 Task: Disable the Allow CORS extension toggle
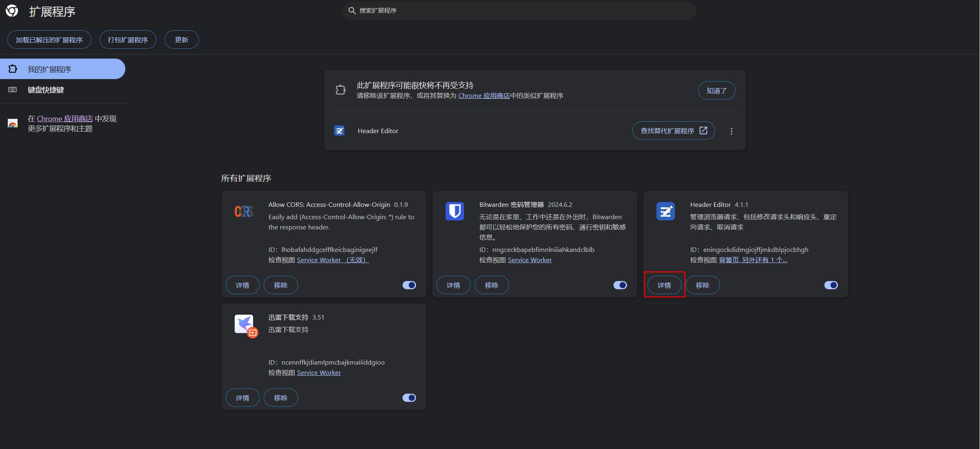tap(409, 285)
